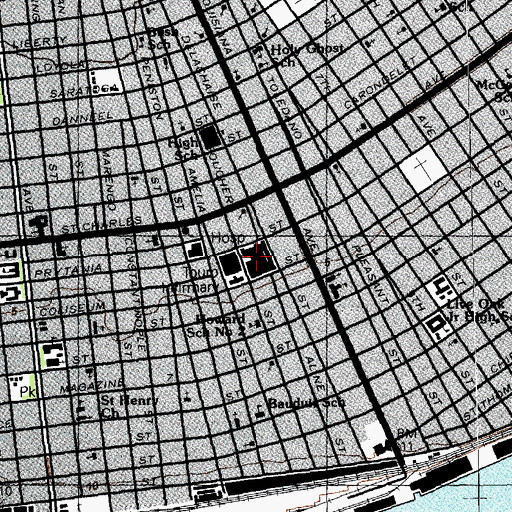Select the "MARENGO" street label
Viewport: 512px width, 512px height.
click(108, 180)
